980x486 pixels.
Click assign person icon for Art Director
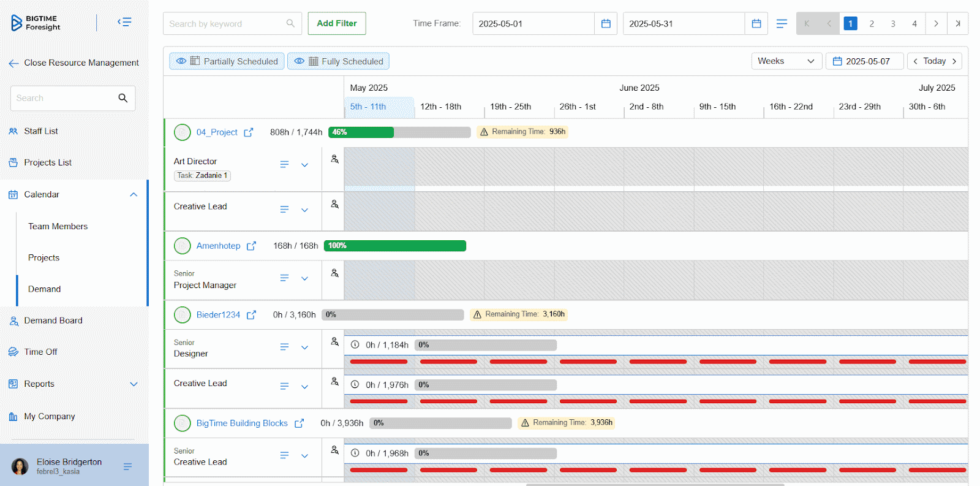click(x=335, y=159)
